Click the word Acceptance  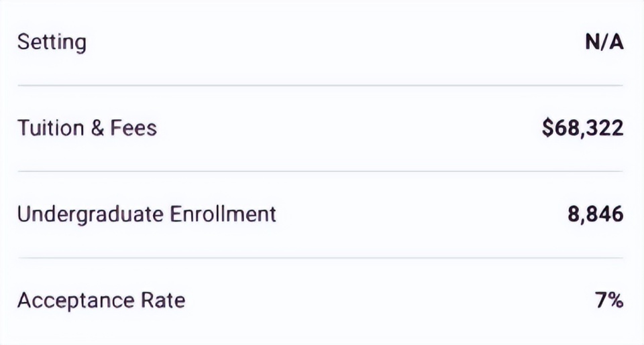click(76, 301)
